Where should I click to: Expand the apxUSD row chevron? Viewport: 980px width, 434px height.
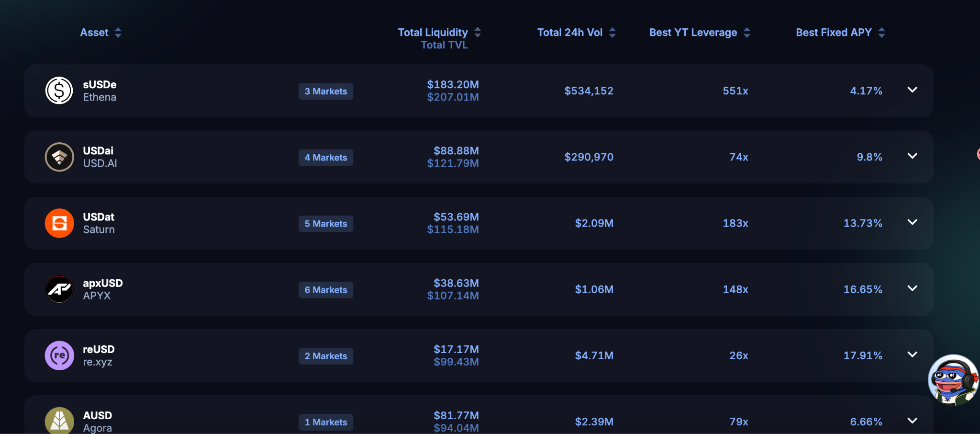coord(913,288)
